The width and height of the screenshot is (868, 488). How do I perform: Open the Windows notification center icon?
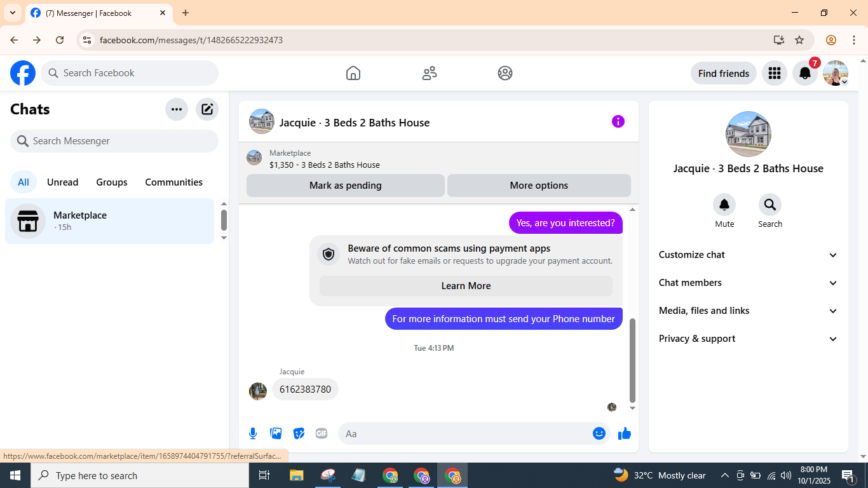tap(848, 475)
